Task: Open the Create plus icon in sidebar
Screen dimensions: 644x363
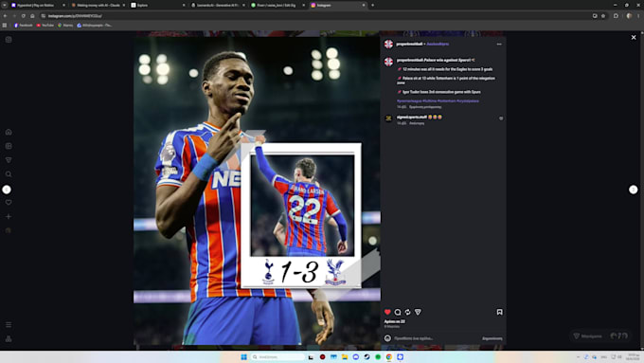Action: pos(9,216)
